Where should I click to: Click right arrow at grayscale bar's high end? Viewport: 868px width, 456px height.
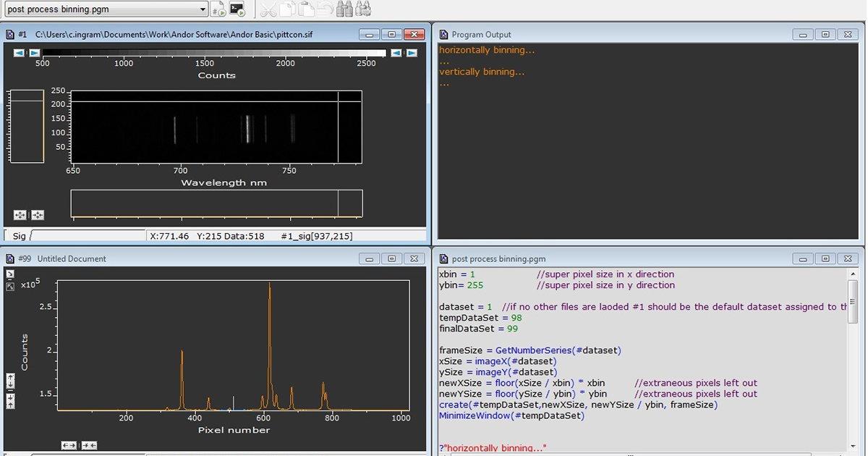[412, 53]
